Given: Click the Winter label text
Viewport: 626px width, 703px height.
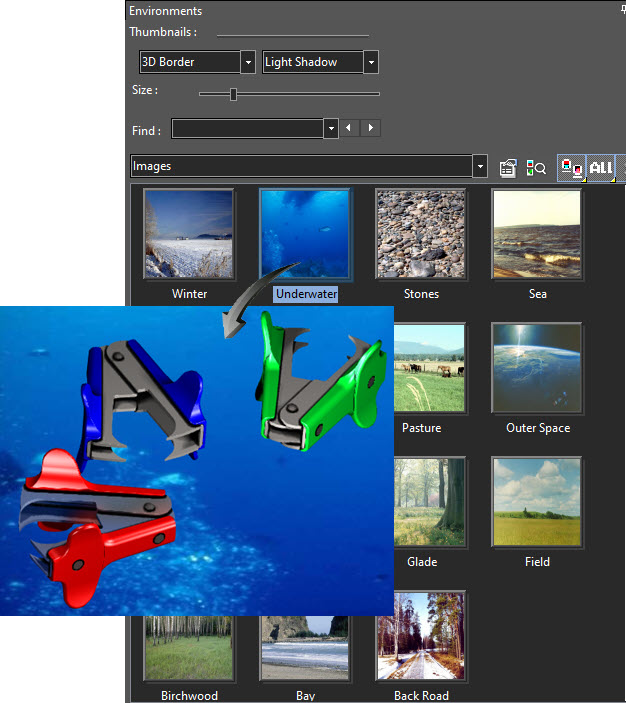Looking at the screenshot, I should 189,294.
